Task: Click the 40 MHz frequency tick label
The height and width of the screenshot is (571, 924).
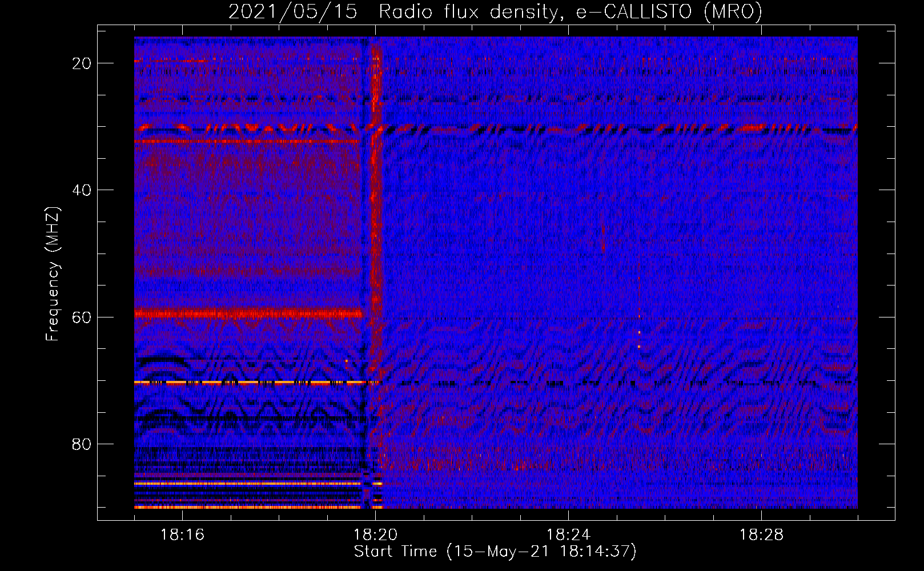Action: [x=82, y=190]
